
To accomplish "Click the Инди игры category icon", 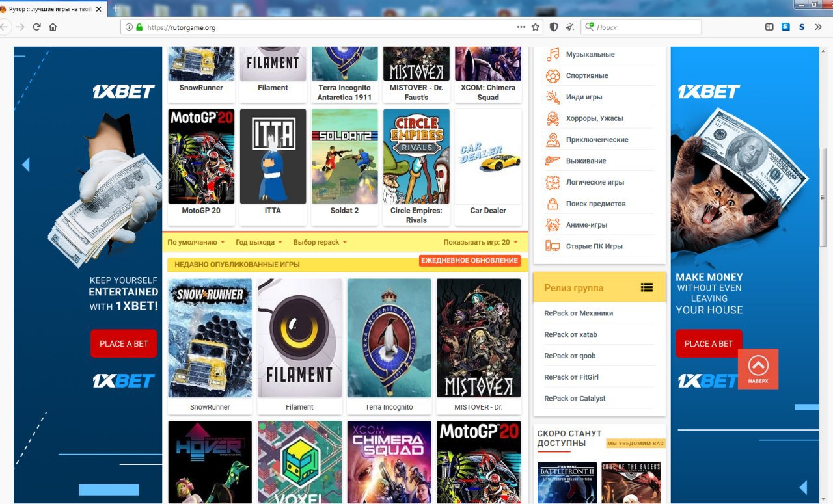I will (553, 97).
